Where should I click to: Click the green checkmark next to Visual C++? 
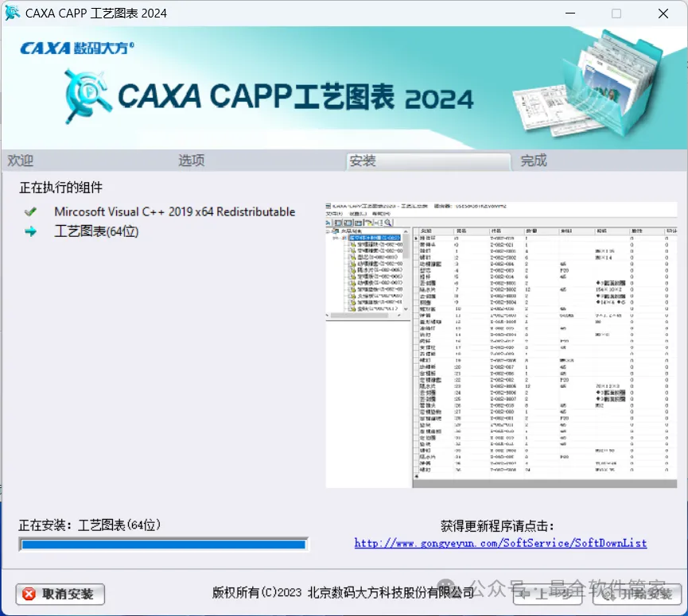tap(30, 211)
